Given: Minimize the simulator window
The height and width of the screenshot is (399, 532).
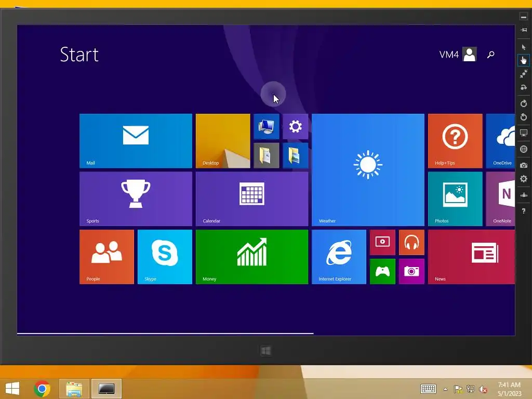Looking at the screenshot, I should [x=524, y=17].
